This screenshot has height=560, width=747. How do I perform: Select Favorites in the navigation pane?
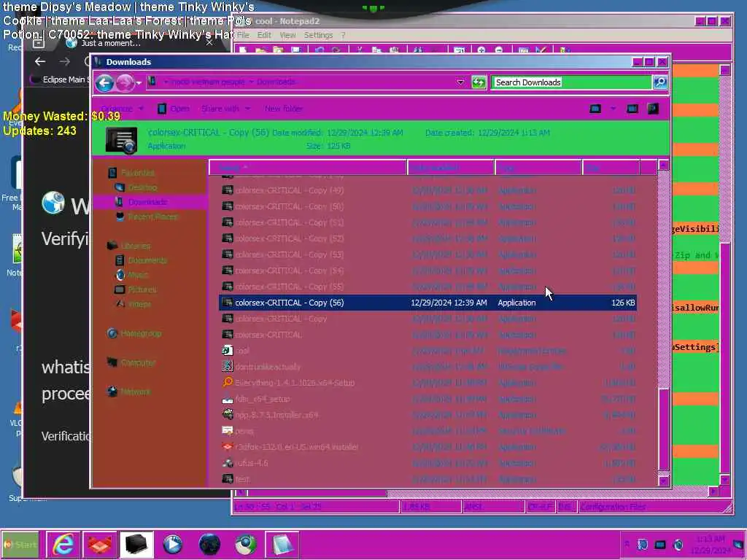coord(137,173)
